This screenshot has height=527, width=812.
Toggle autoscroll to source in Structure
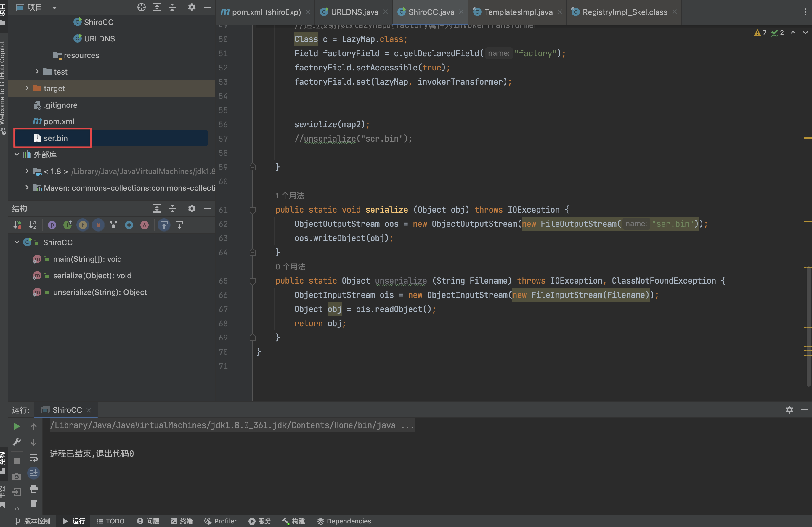(x=164, y=225)
